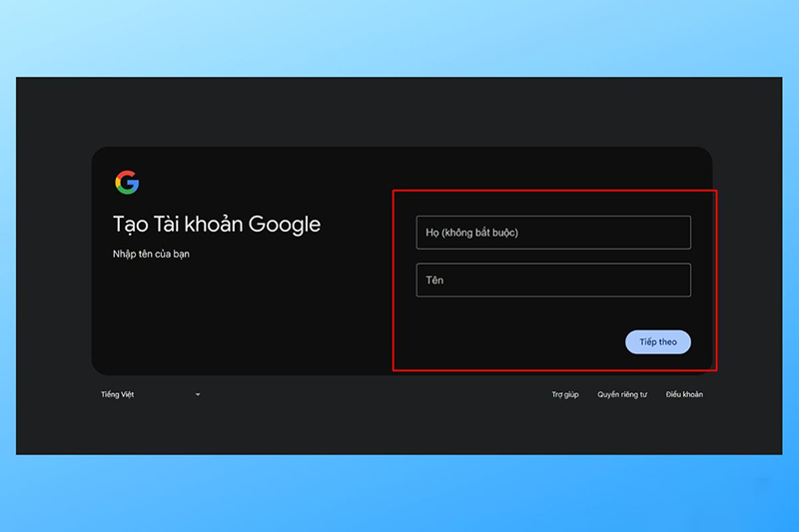Open the "Quyền riêng tư" privacy link
Viewport: 799px width, 532px height.
point(622,395)
